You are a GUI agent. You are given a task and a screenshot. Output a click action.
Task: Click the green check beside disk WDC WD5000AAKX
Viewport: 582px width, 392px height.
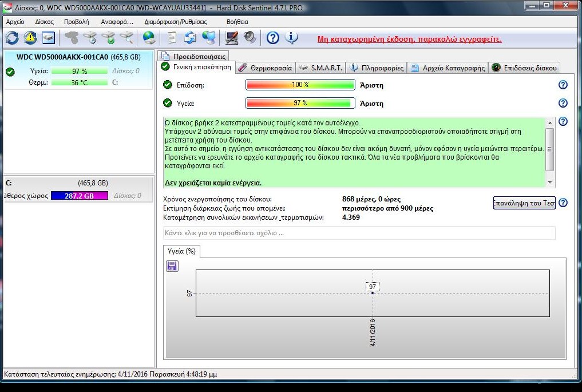pyautogui.click(x=10, y=72)
